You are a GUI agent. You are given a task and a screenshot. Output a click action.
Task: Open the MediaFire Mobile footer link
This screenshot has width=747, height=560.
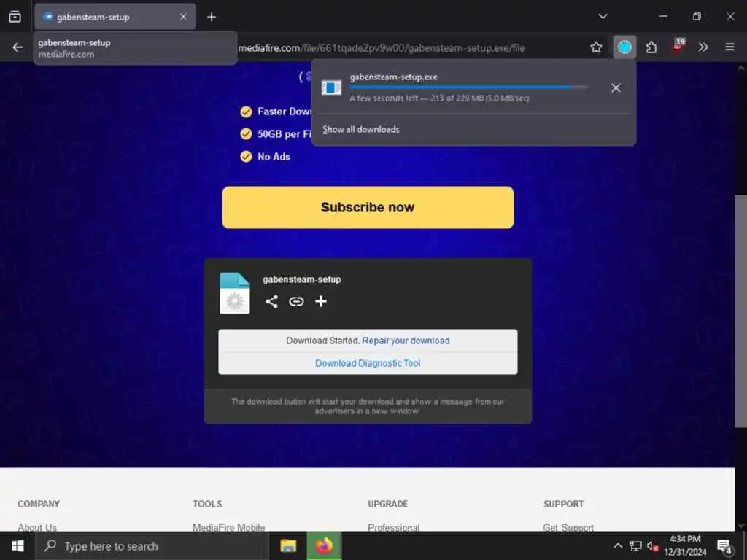[228, 527]
